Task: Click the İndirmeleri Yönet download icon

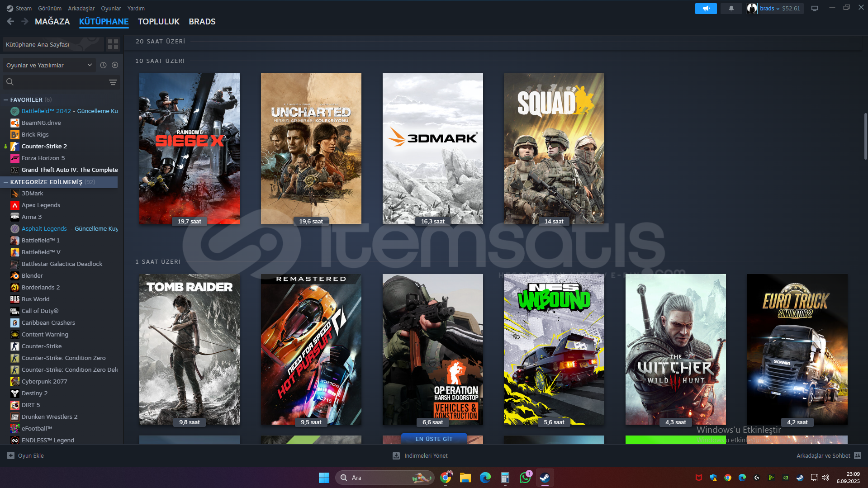Action: (x=396, y=455)
